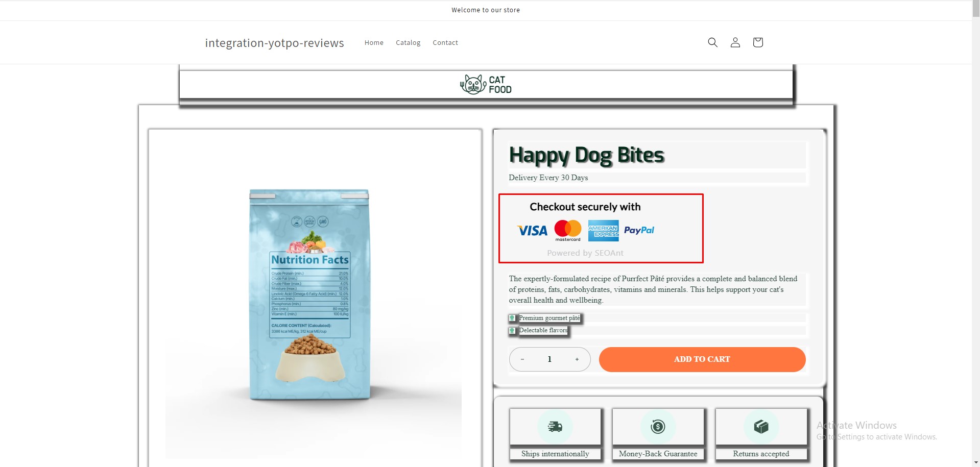Open the Catalog menu item

[x=408, y=43]
